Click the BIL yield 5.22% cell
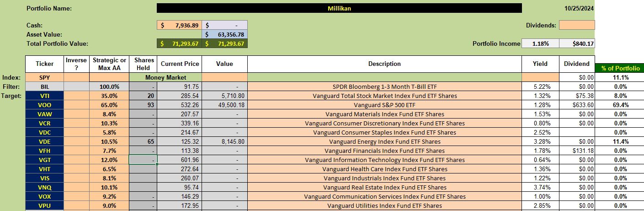Image resolution: width=644 pixels, height=211 pixels. tap(540, 87)
